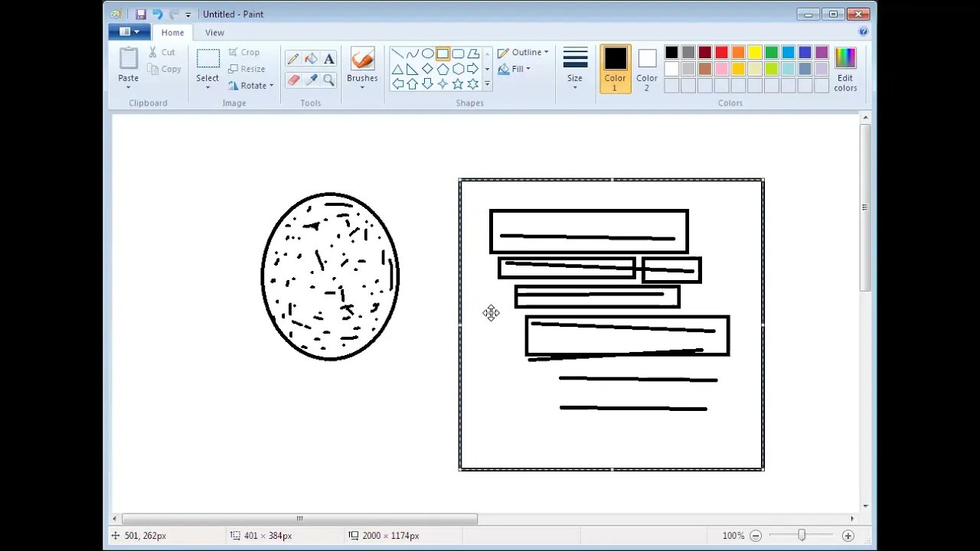Choose the Left arrow shape

(x=397, y=83)
